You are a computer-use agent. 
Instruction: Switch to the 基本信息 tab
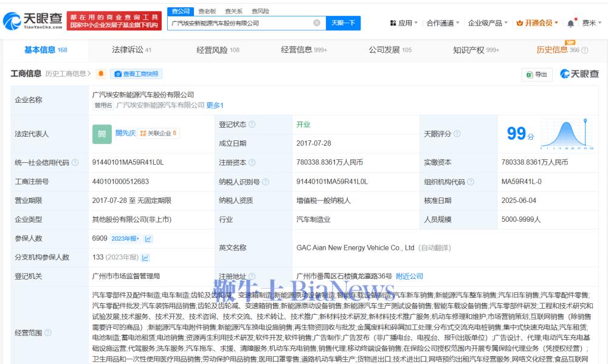click(46, 50)
